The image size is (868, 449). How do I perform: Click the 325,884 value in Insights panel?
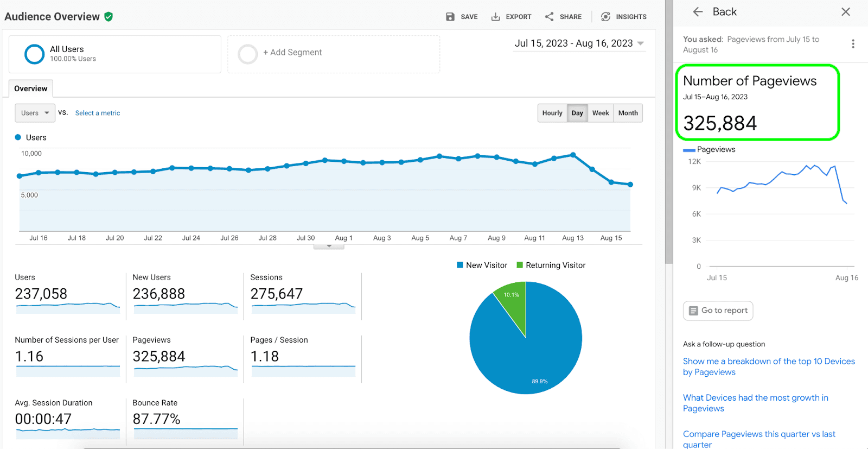click(x=720, y=123)
